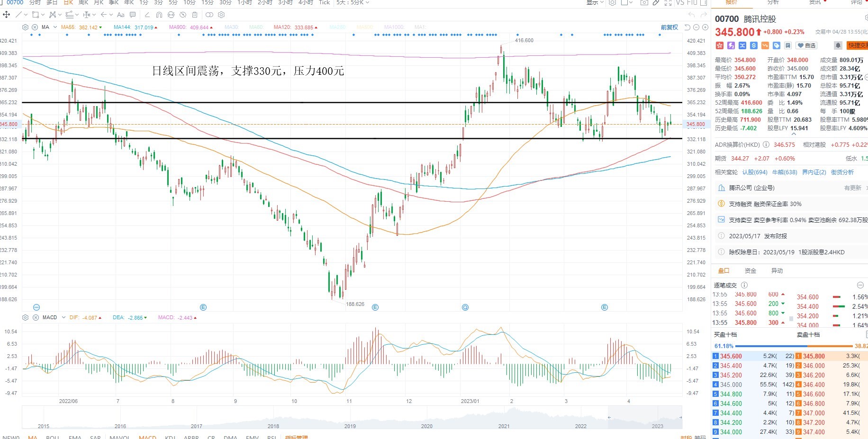The image size is (868, 439).
Task: Open the 资金 capital flow tab
Action: pyautogui.click(x=750, y=271)
